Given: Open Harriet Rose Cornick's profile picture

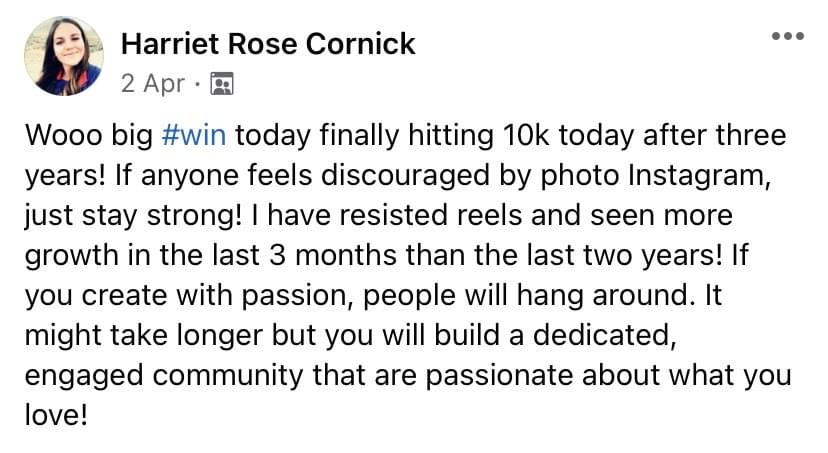Looking at the screenshot, I should [x=64, y=55].
